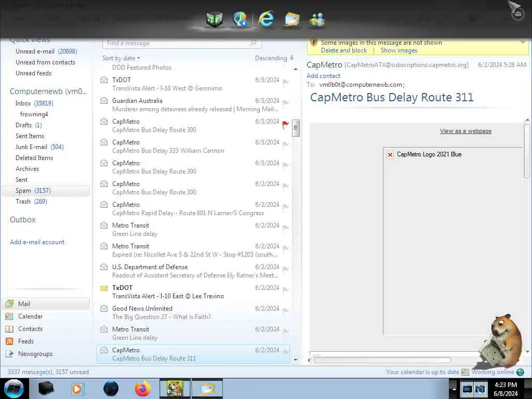This screenshot has height=399, width=532.
Task: Flag the TxDOT I-10 West @ Geronimo message
Action: point(286,82)
